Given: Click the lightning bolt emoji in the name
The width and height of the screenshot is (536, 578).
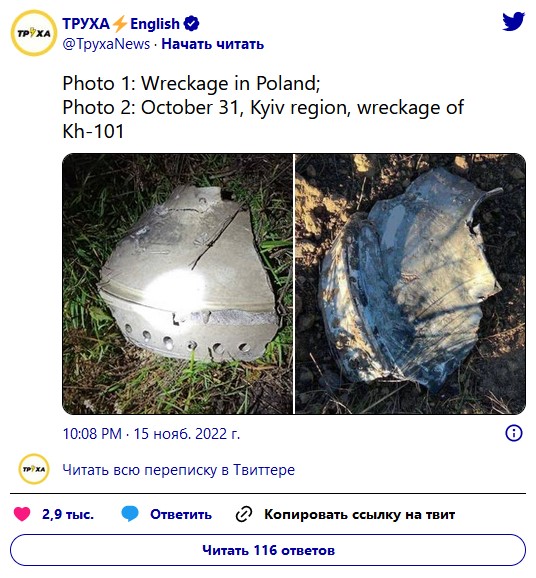Looking at the screenshot, I should point(120,24).
